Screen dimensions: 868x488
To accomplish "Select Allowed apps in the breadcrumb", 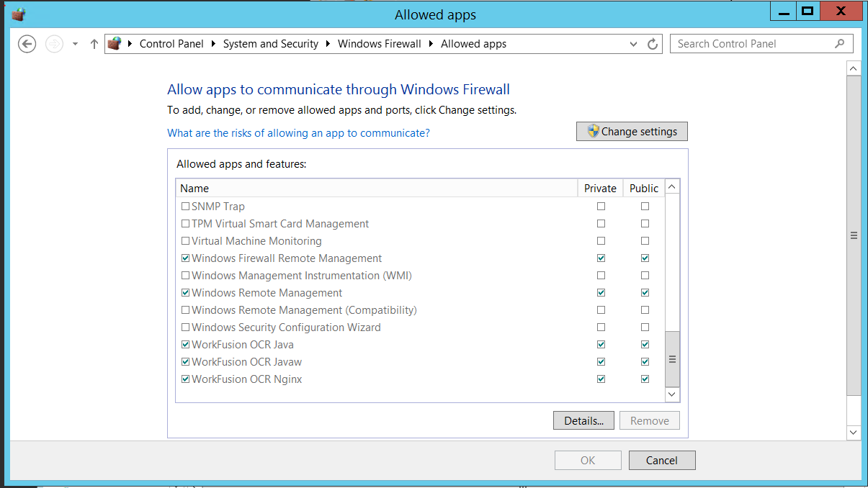I will coord(473,44).
